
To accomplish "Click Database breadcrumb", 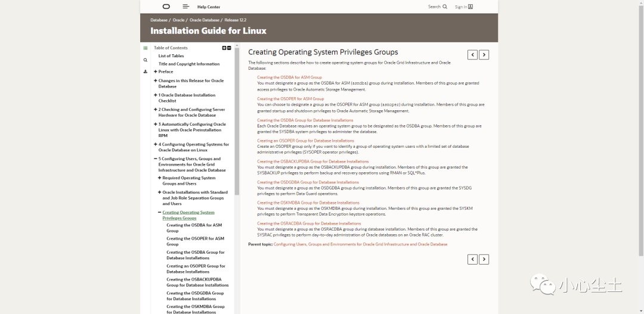I will (159, 20).
